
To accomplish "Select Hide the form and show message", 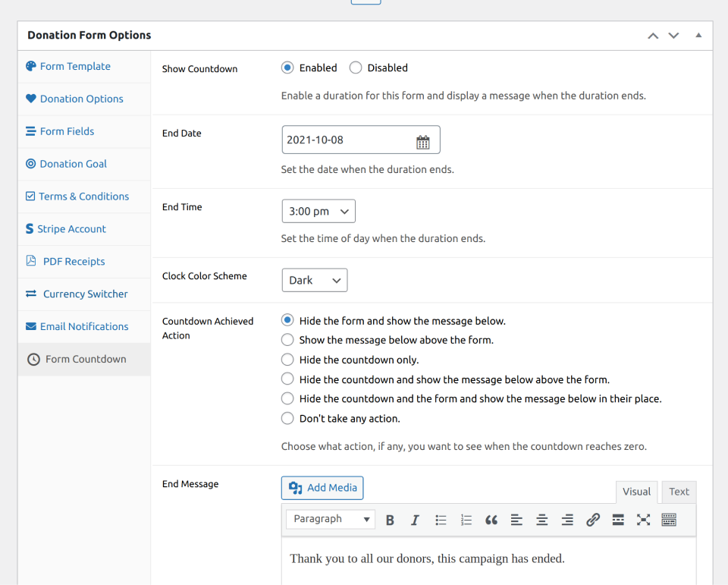I will 287,320.
